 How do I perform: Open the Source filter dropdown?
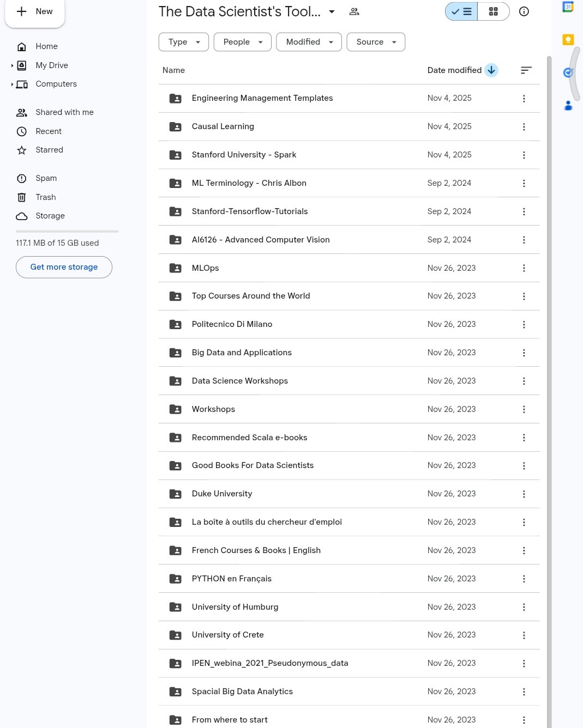(376, 42)
